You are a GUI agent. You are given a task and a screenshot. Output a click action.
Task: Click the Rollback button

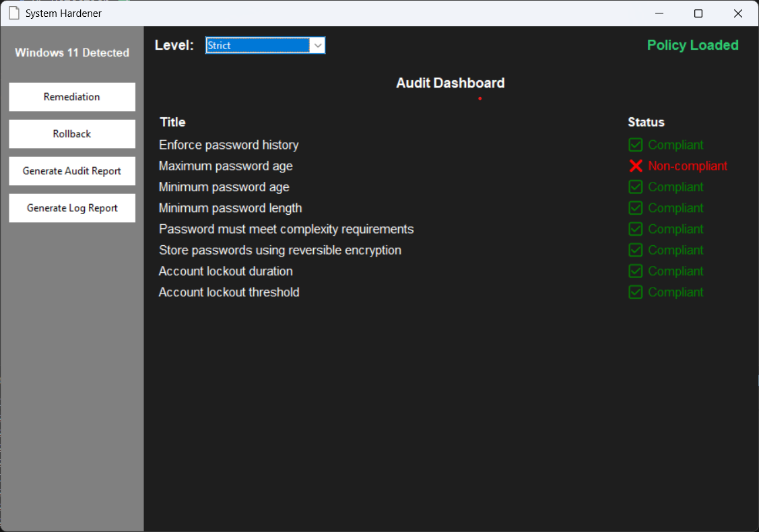(72, 134)
